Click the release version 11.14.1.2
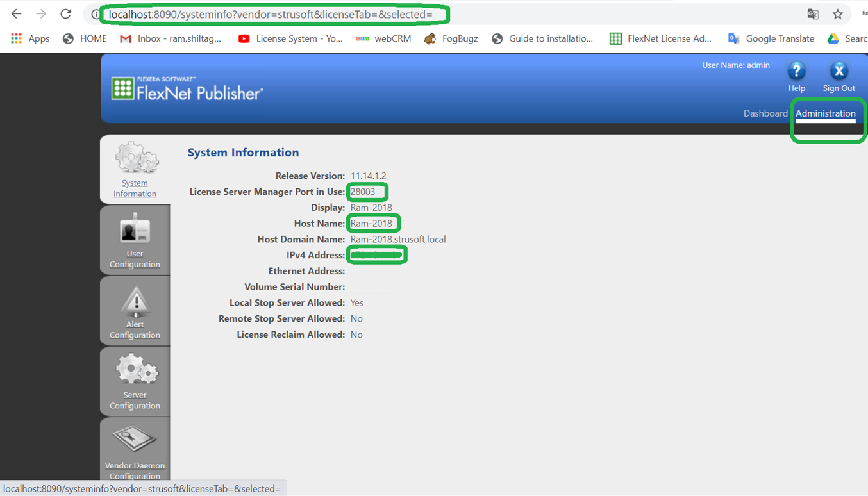The image size is (868, 496). coord(368,176)
